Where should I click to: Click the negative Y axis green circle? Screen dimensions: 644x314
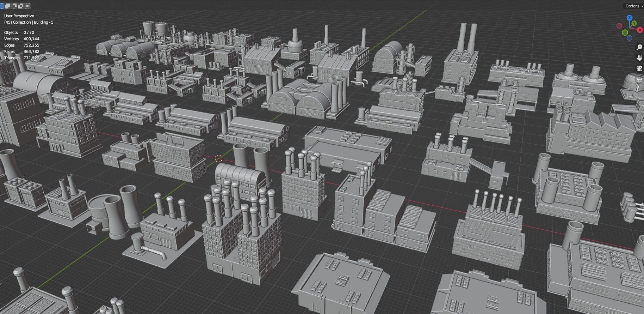pyautogui.click(x=625, y=32)
